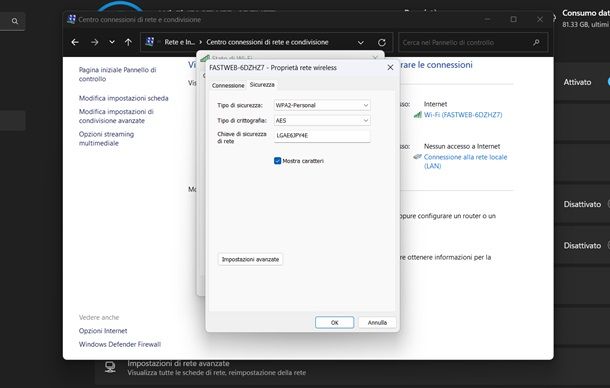Open the Wi-Fi (FASTWEB-6DZHZ7) connection link
The image size is (610, 388).
pyautogui.click(x=463, y=115)
